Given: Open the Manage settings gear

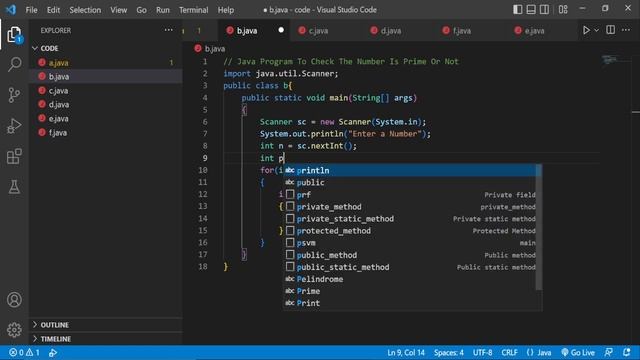Looking at the screenshot, I should click(x=14, y=330).
